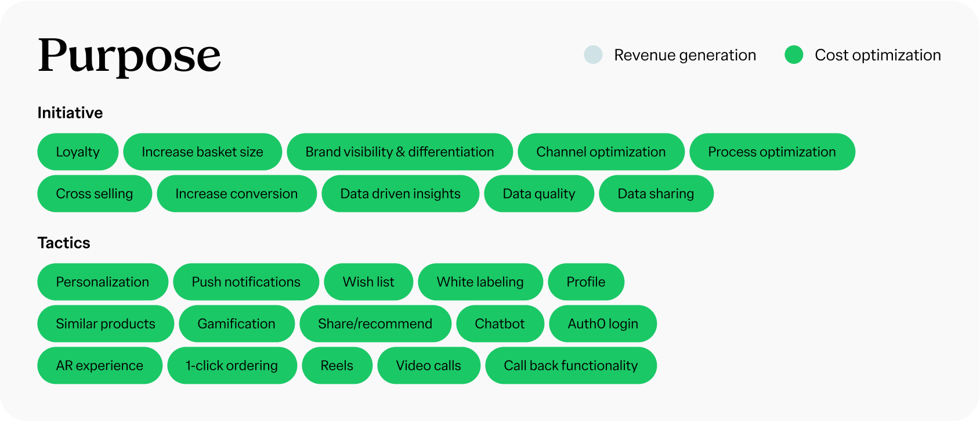The image size is (980, 421).
Task: Click the 1-click ordering pill
Action: (232, 366)
